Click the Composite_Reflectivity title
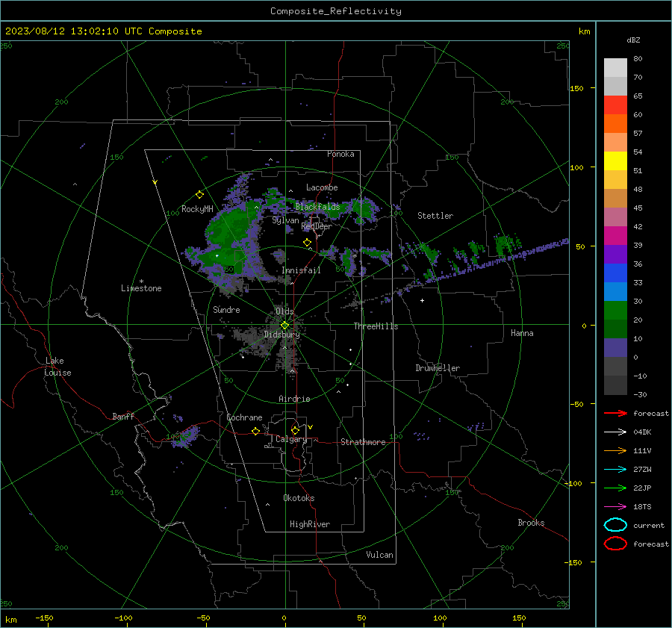Viewport: 672px width, 628px height. (336, 11)
